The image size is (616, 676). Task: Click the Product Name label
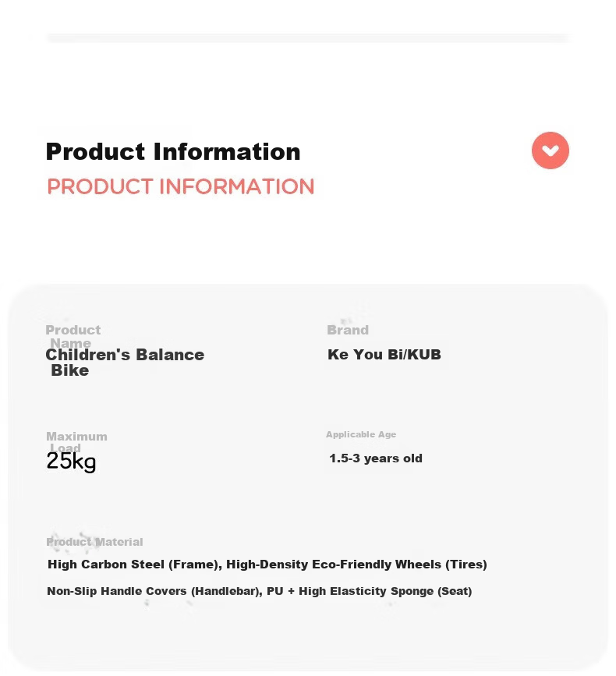point(73,336)
